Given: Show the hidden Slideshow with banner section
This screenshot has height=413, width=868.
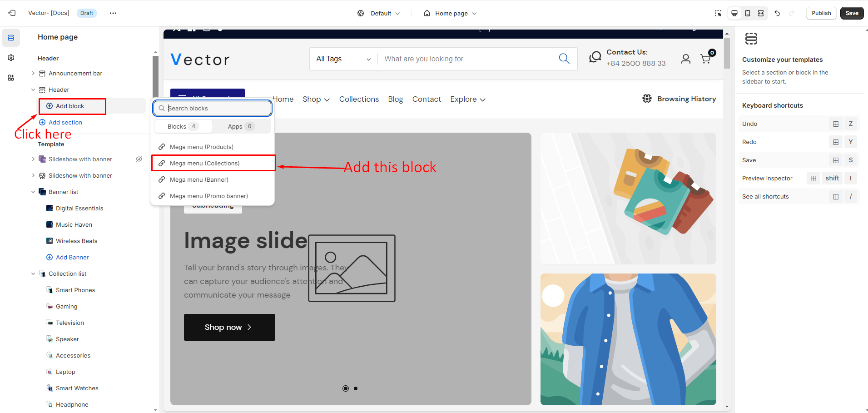Looking at the screenshot, I should [139, 159].
